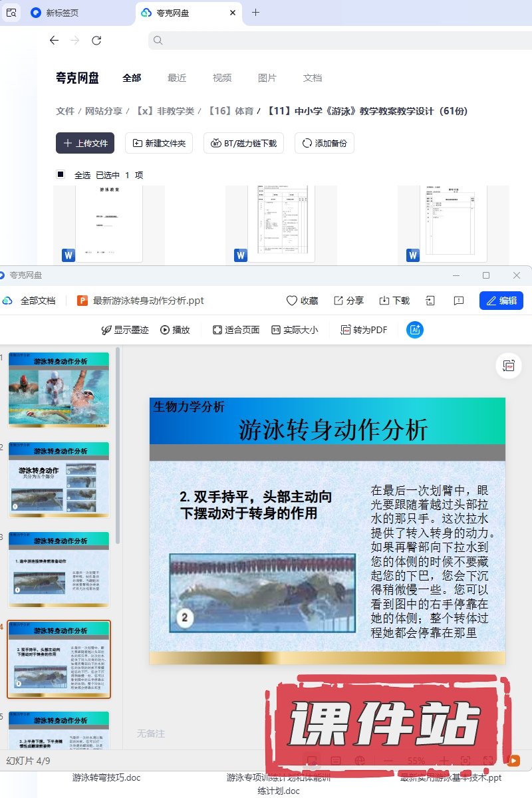Click the 编辑 edit button
This screenshot has height=798, width=532.
pyautogui.click(x=501, y=301)
